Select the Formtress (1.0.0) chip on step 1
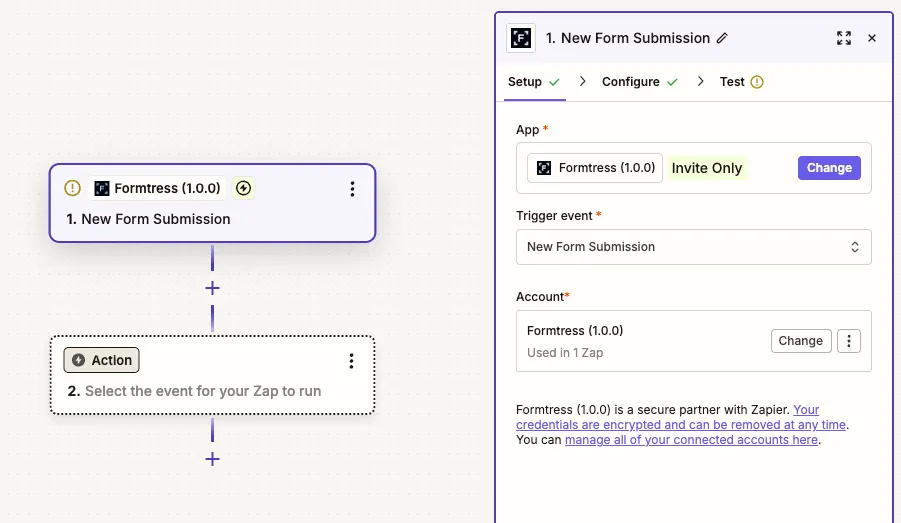Image resolution: width=901 pixels, height=523 pixels. 158,188
